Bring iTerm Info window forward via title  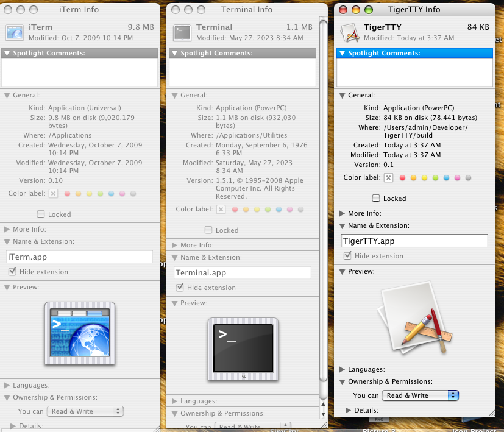[x=79, y=10]
